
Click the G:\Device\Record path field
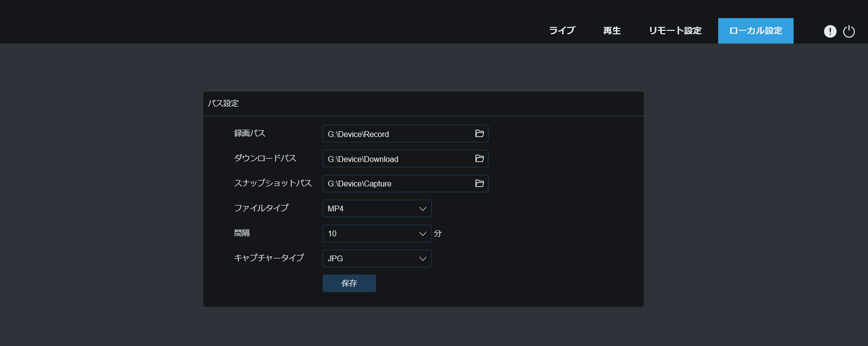[397, 134]
